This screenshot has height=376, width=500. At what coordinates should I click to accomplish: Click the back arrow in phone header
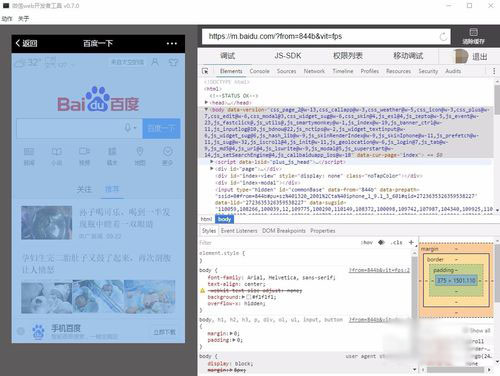tap(18, 43)
